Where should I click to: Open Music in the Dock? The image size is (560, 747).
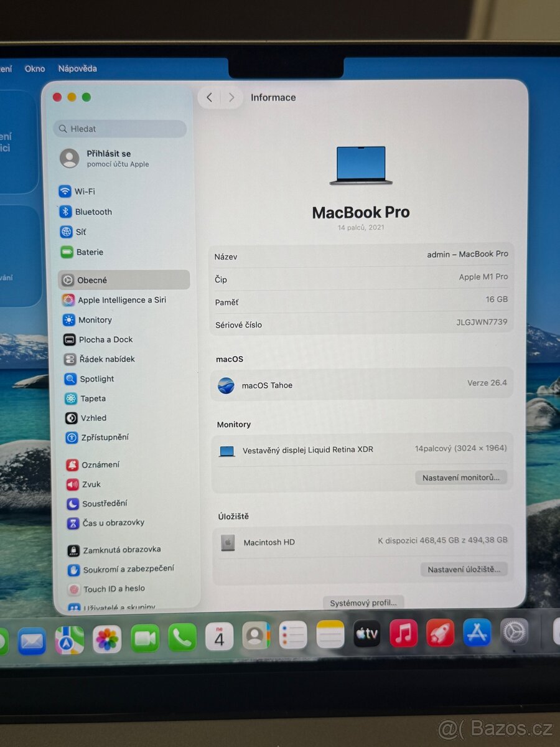tap(403, 633)
